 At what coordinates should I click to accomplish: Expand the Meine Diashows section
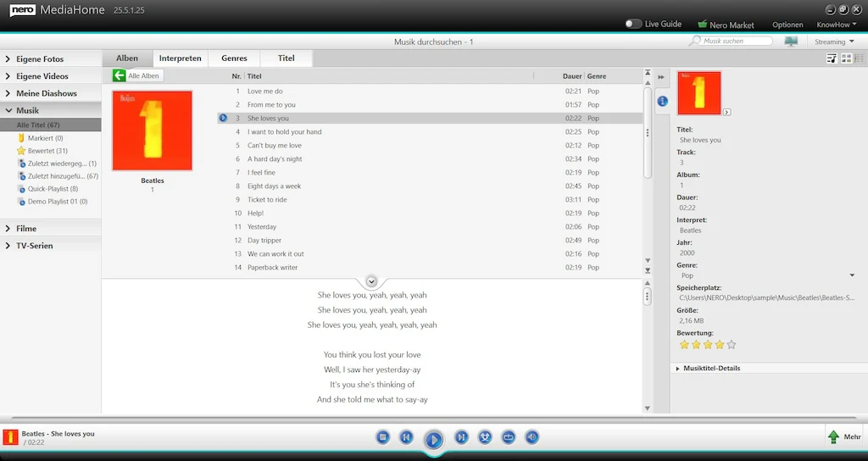[x=50, y=93]
